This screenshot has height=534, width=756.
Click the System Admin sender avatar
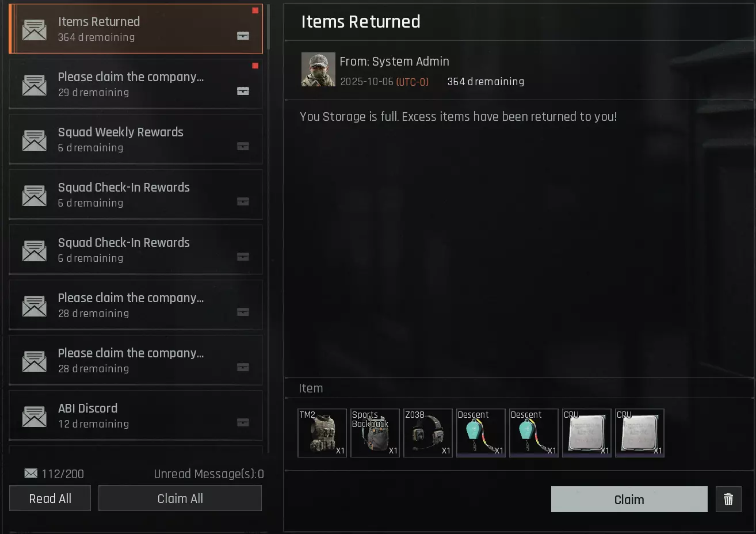coord(318,70)
